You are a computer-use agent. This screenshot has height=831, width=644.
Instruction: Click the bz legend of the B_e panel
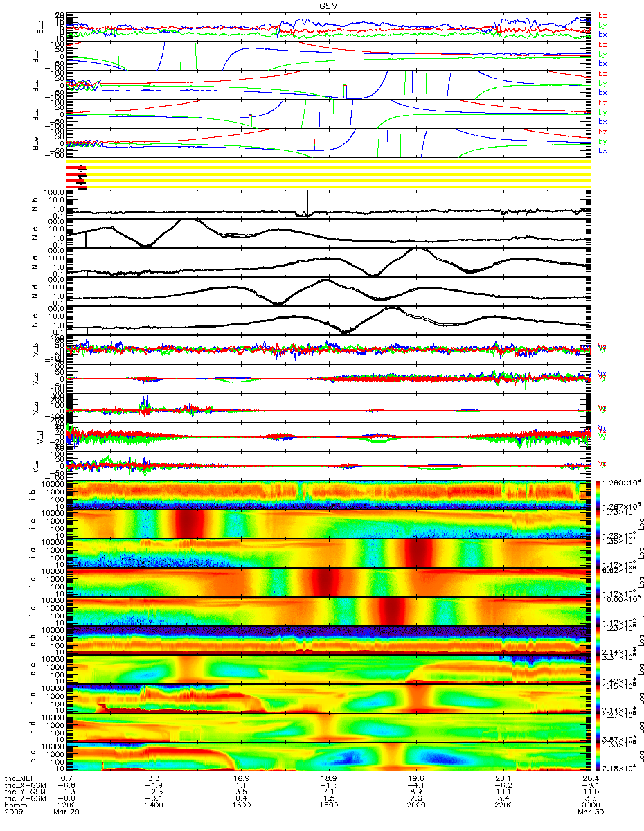(602, 132)
